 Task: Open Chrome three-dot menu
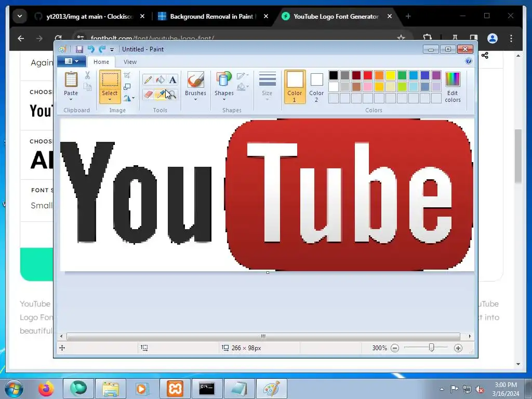coord(511,38)
